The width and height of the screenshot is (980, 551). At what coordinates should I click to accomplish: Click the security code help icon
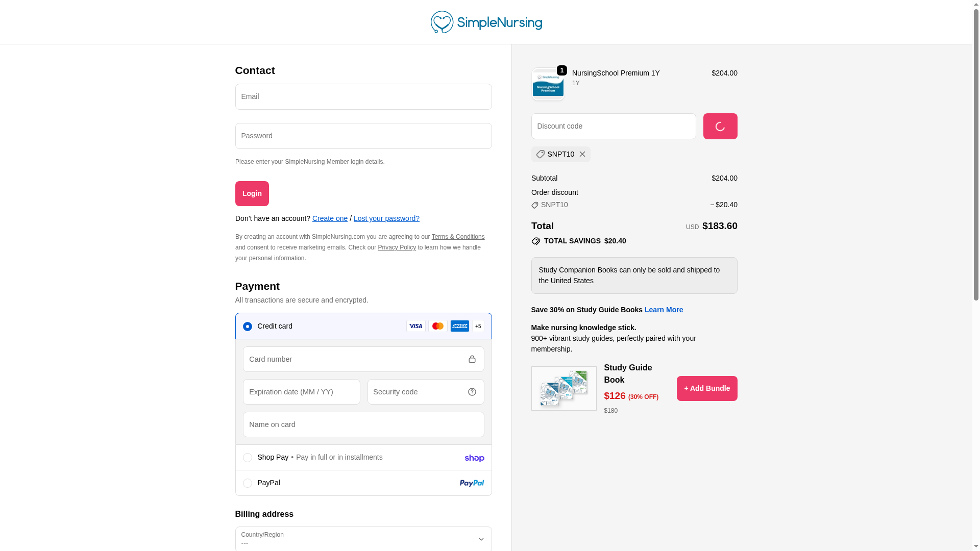pos(472,392)
